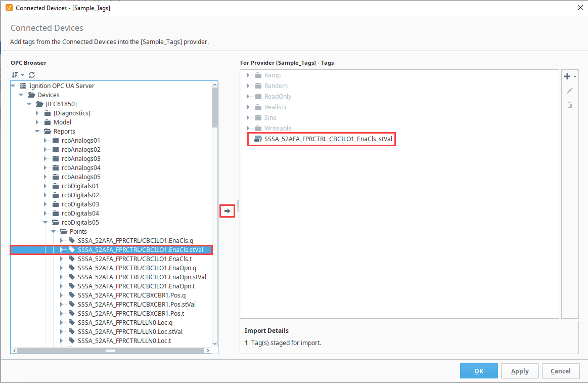The width and height of the screenshot is (588, 383).
Task: Click the vertical scrollbar down arrow
Action: tap(215, 344)
